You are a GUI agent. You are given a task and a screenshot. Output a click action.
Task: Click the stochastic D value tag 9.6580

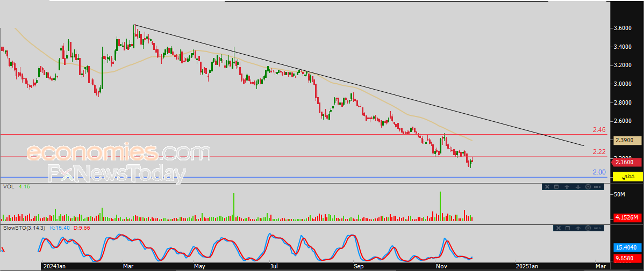point(628,259)
